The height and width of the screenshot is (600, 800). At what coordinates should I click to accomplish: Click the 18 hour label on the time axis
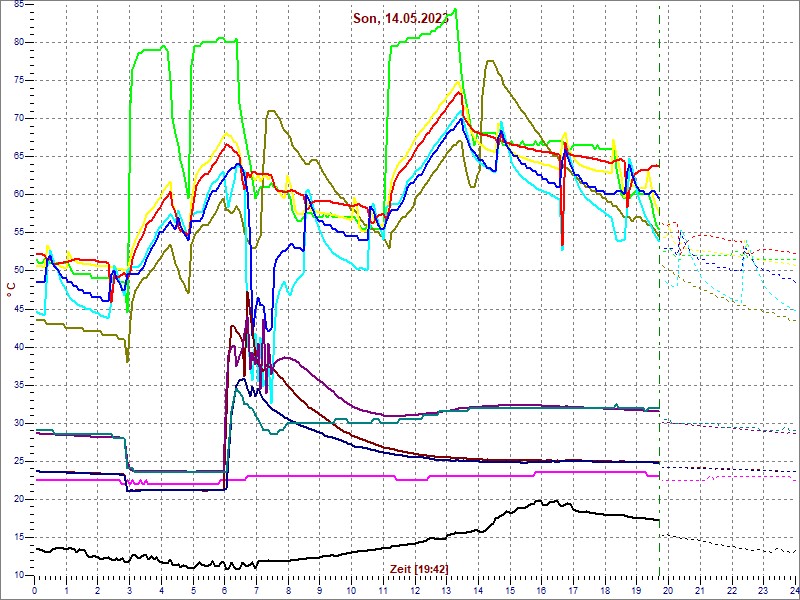[x=605, y=590]
